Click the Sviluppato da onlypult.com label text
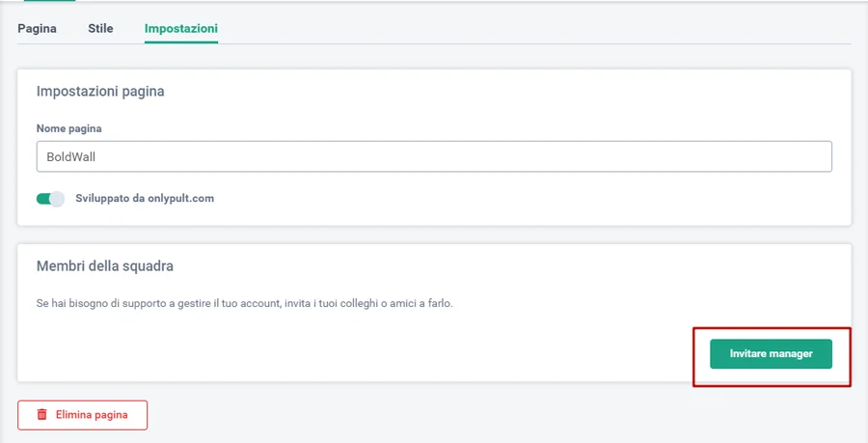The height and width of the screenshot is (443, 868). 145,199
